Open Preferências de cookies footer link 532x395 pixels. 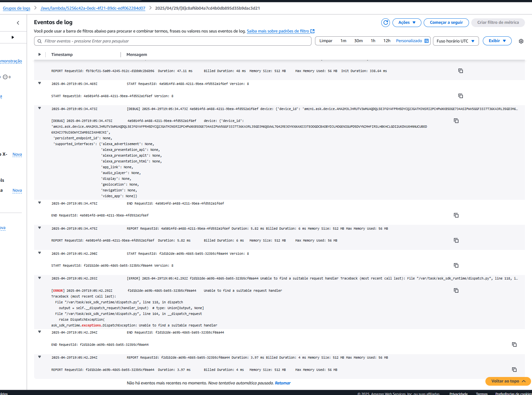pos(513,394)
